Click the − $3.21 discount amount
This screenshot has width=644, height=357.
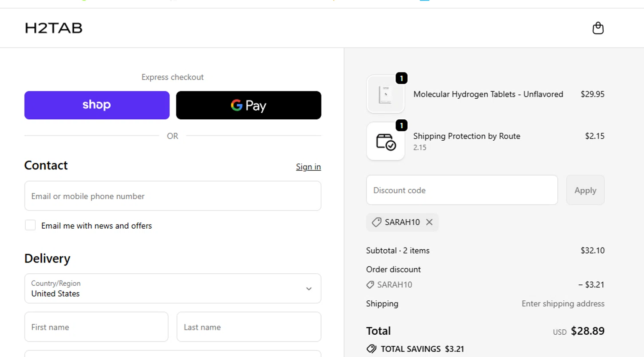click(591, 284)
